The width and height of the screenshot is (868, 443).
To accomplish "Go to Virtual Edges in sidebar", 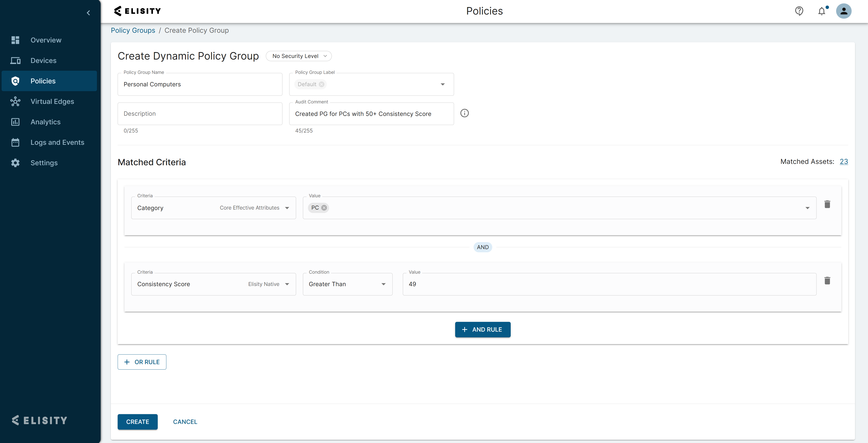I will click(52, 101).
